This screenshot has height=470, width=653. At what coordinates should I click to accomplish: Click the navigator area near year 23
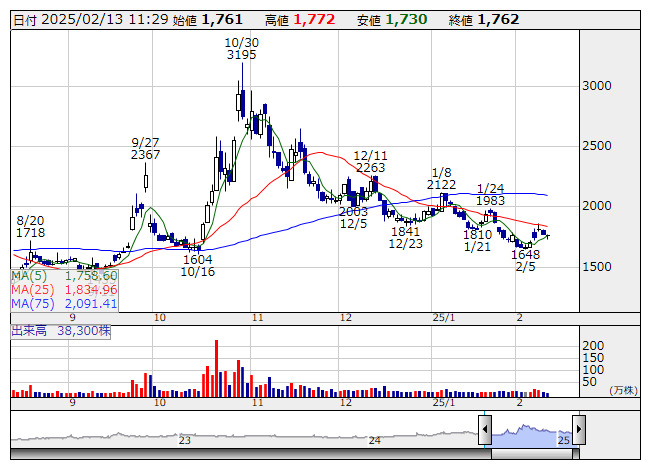tap(184, 432)
